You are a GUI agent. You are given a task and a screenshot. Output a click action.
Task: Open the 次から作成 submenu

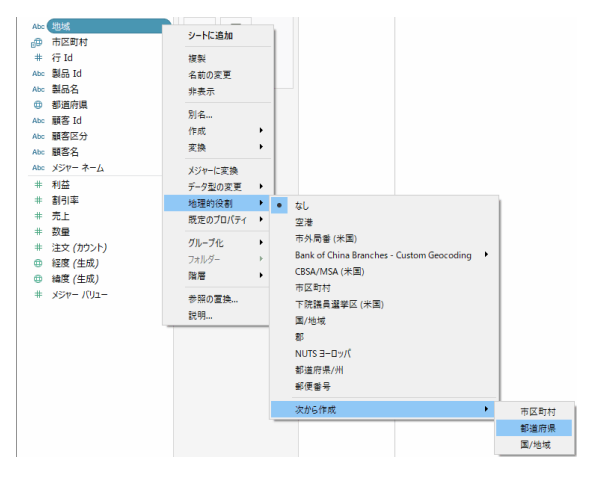(382, 410)
